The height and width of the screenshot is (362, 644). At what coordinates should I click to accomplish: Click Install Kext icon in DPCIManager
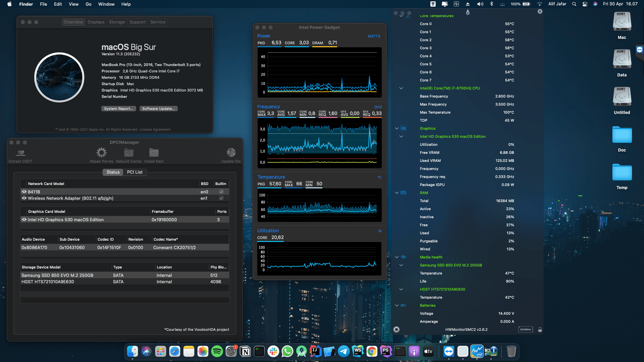click(x=154, y=153)
